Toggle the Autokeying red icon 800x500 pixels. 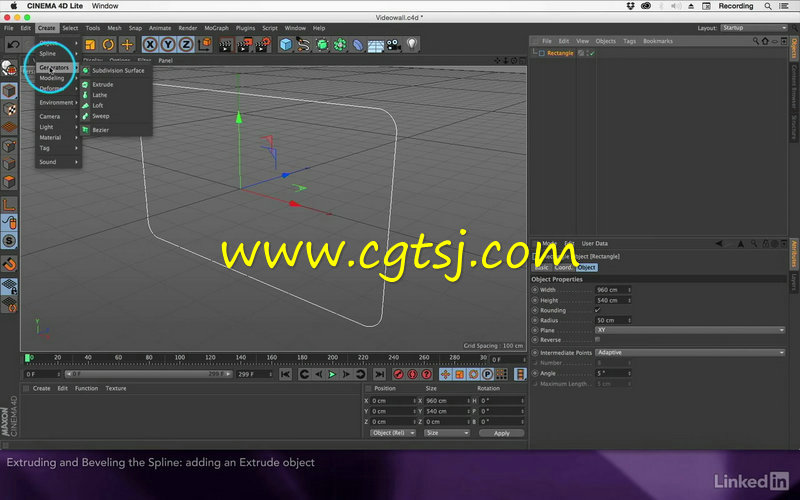(412, 374)
